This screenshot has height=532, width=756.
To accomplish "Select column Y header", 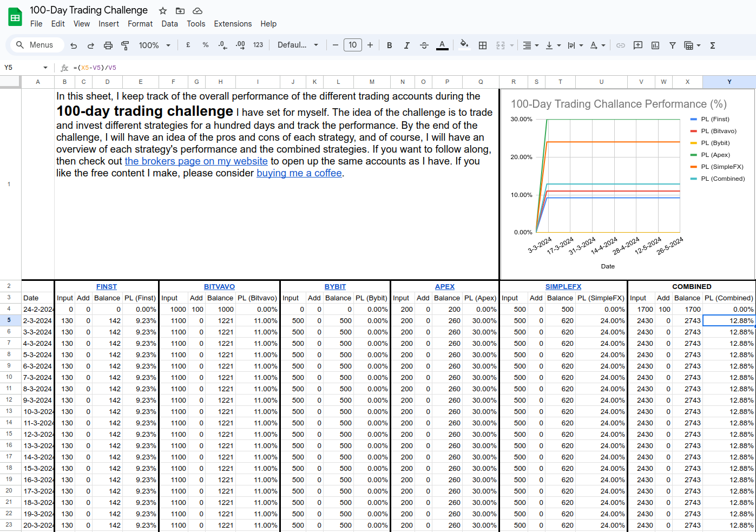I will 729,82.
